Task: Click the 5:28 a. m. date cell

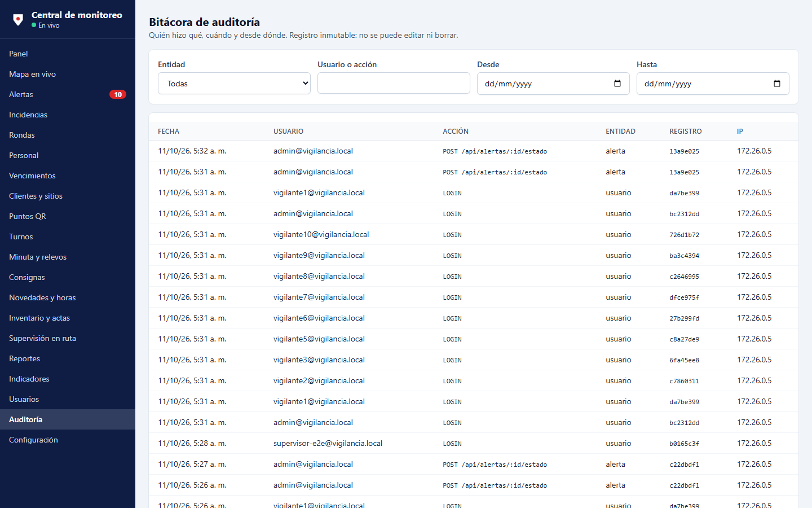Action: coord(192,443)
